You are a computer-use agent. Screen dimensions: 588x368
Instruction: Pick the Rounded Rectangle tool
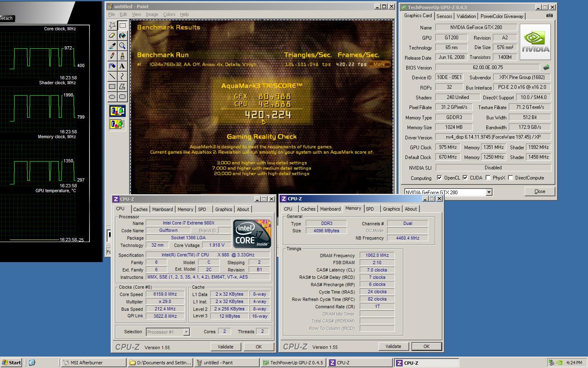(x=122, y=97)
